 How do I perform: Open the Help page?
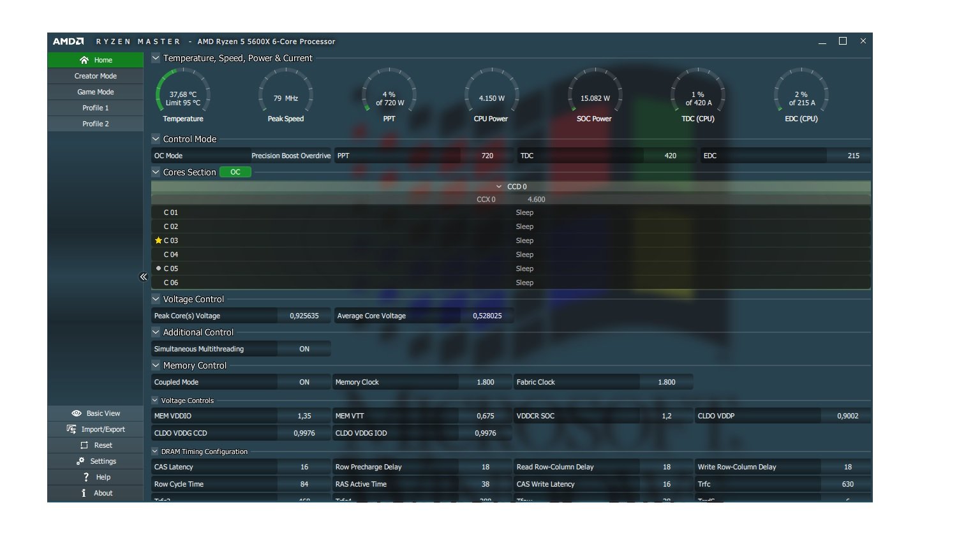coord(96,477)
